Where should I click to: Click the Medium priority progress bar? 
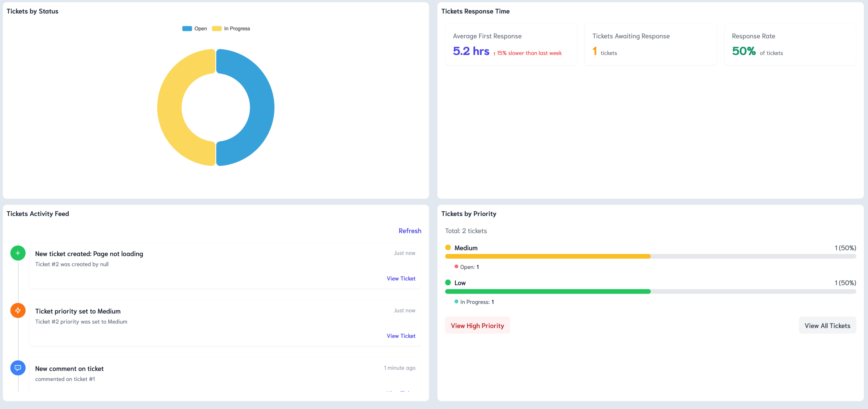[x=548, y=256]
